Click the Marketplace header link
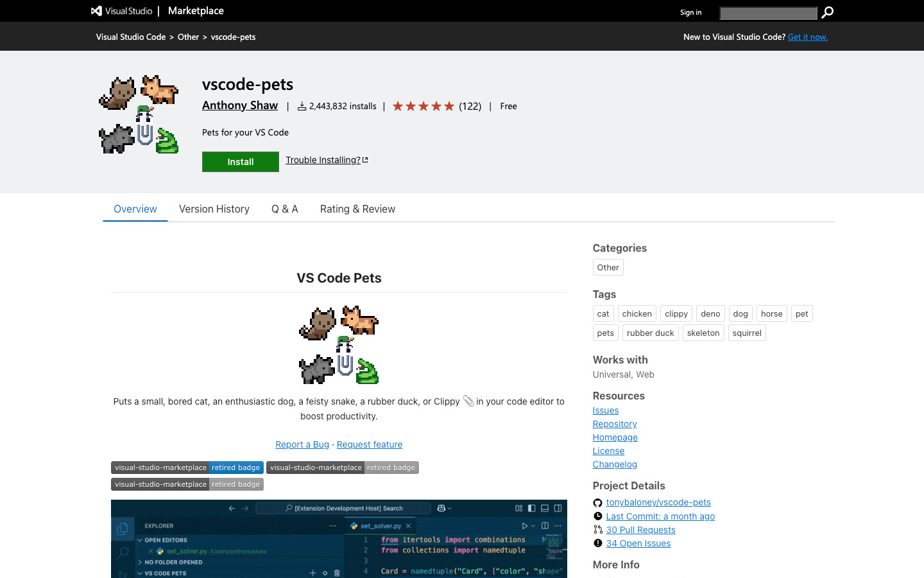Viewport: 924px width, 578px height. (x=196, y=11)
